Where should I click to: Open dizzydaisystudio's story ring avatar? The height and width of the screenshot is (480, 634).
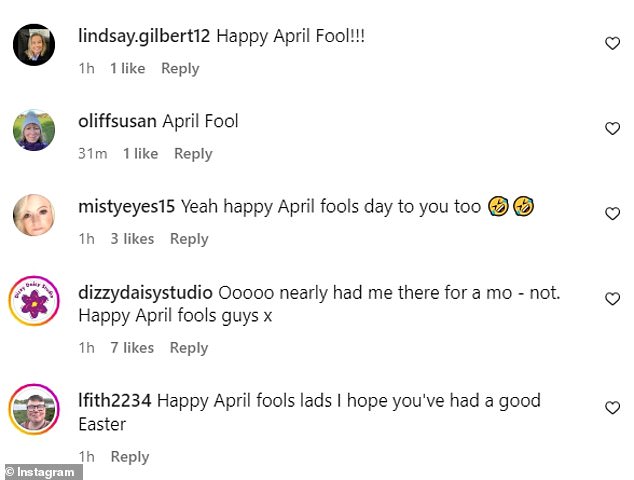(34, 300)
